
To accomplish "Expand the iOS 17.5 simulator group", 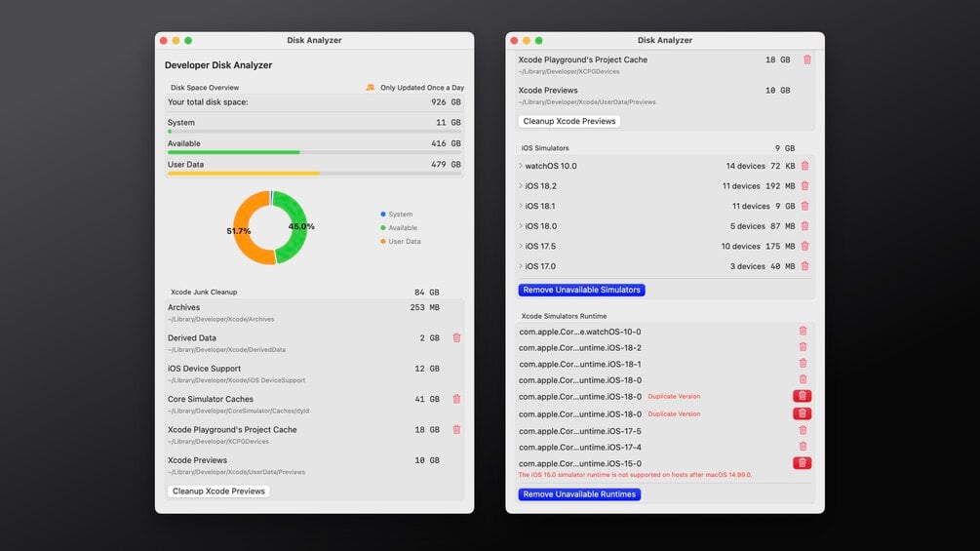I will [521, 246].
